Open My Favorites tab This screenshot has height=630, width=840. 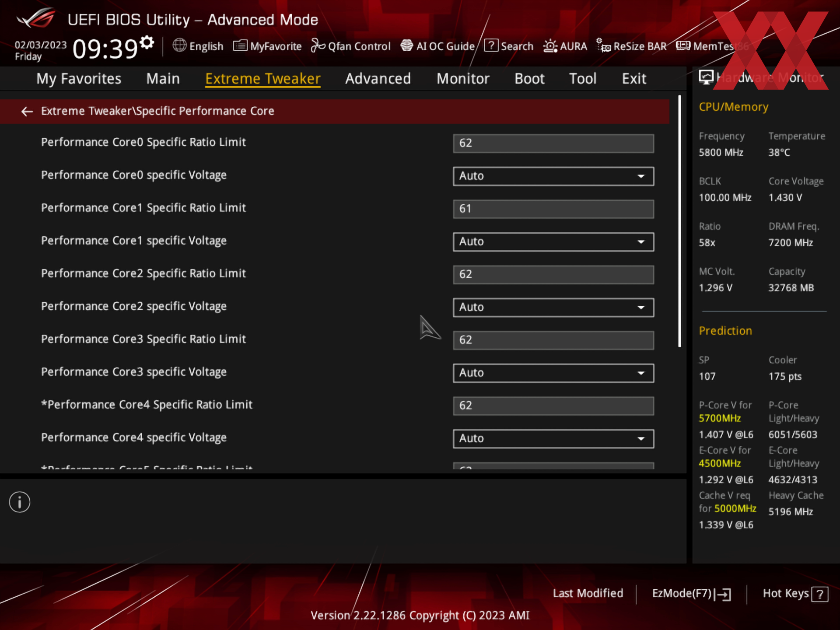tap(79, 79)
